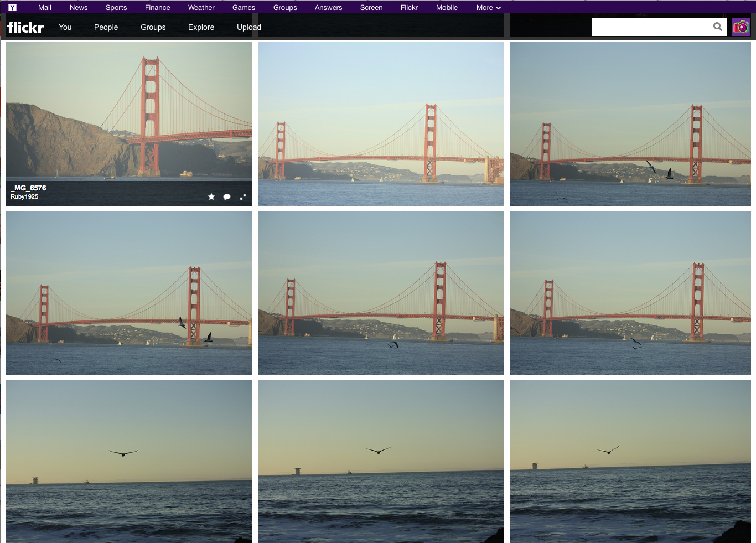
Task: Go to Sports in the Yahoo bar
Action: pos(116,8)
